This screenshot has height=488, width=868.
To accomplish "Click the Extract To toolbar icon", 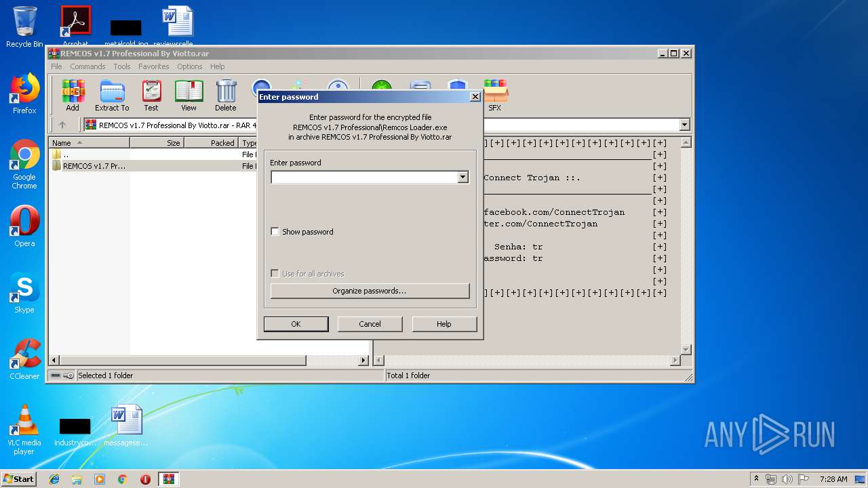I will [112, 96].
